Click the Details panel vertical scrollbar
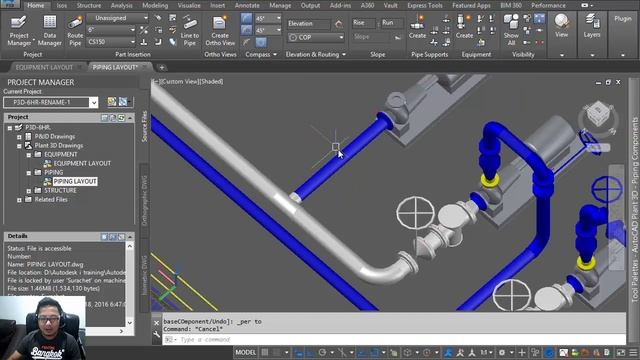The width and height of the screenshot is (640, 360). click(x=130, y=284)
